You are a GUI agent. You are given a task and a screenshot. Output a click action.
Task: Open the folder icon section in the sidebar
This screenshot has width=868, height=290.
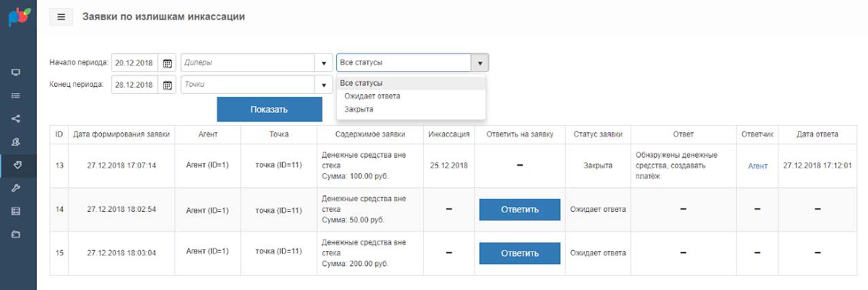click(x=16, y=234)
